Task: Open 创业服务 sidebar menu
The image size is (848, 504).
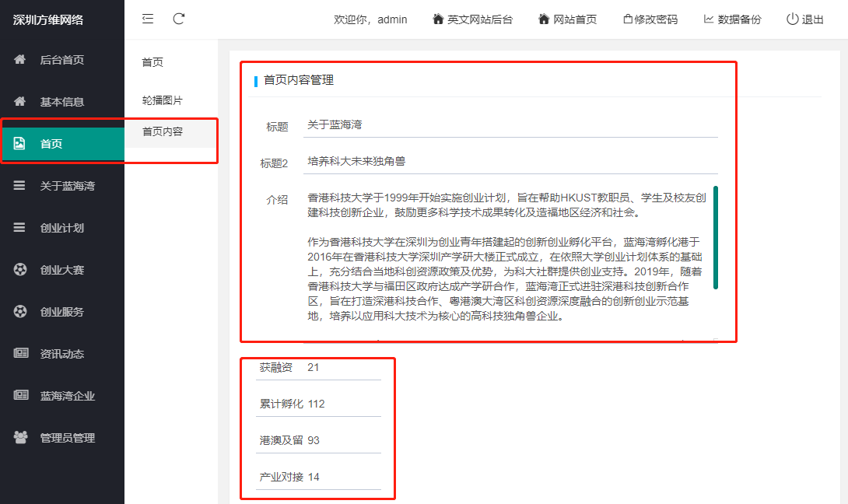Action: 62,311
